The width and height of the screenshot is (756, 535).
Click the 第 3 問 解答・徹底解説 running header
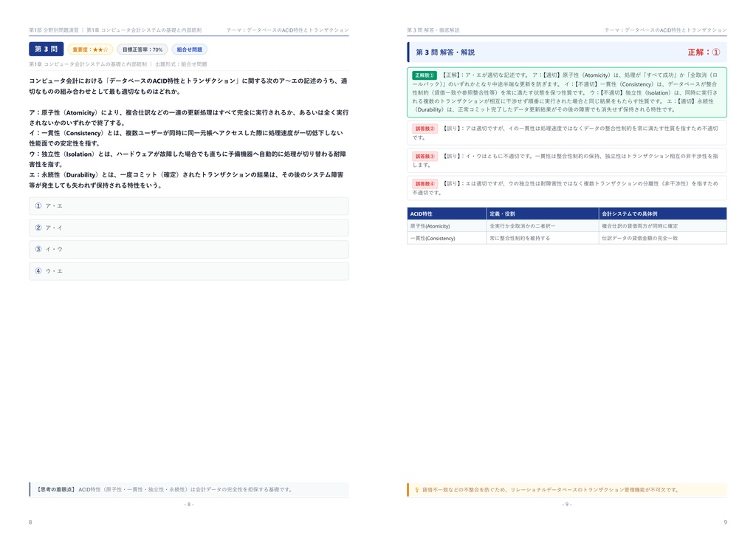(x=433, y=30)
